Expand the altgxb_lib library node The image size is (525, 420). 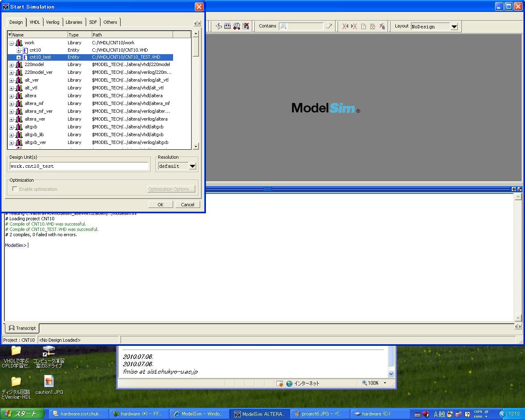point(11,135)
